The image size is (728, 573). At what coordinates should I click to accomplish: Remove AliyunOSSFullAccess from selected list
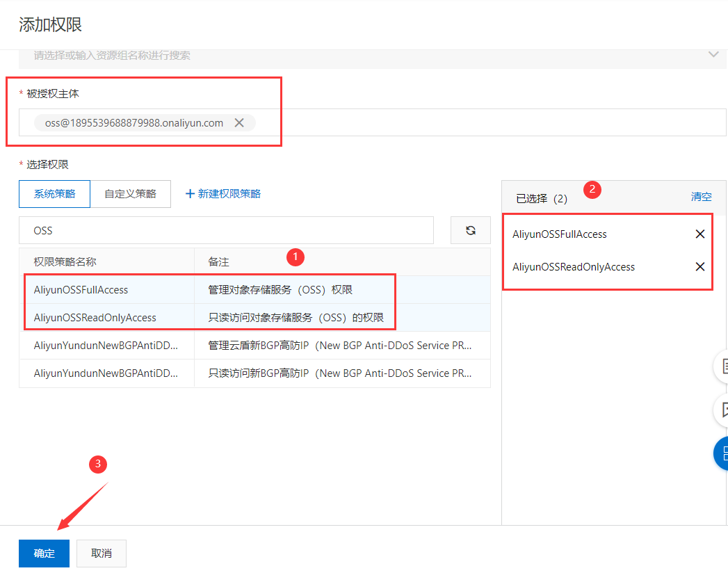coord(699,234)
